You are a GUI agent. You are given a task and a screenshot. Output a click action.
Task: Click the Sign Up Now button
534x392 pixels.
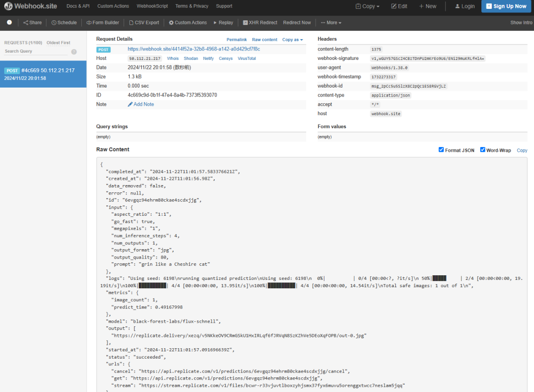[505, 6]
